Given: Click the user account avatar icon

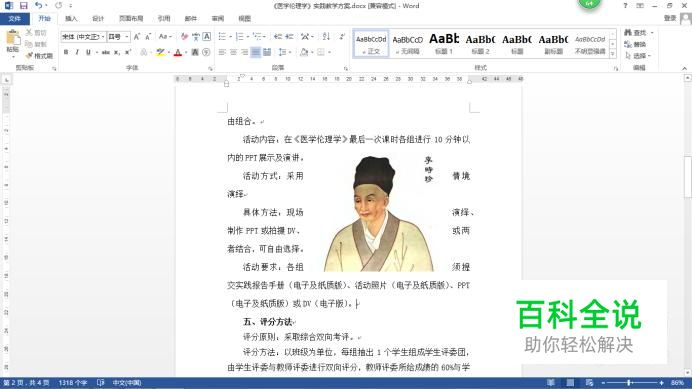Looking at the screenshot, I should coord(685,19).
